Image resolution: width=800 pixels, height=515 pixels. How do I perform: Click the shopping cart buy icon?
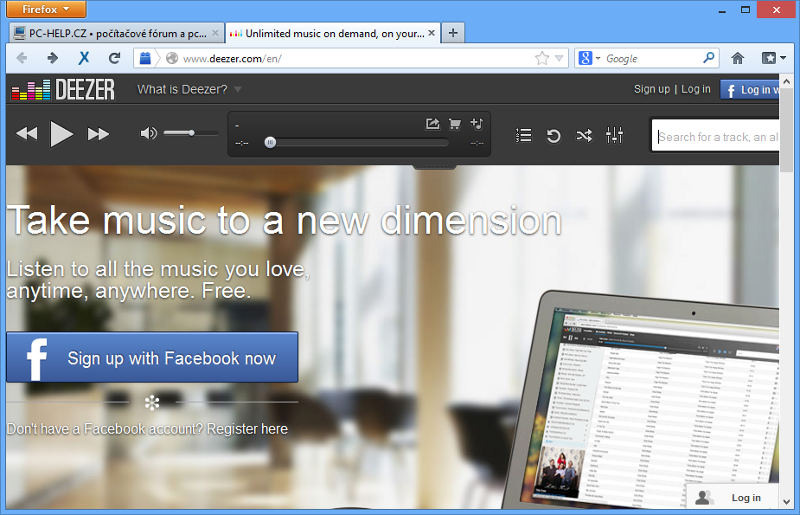click(455, 124)
